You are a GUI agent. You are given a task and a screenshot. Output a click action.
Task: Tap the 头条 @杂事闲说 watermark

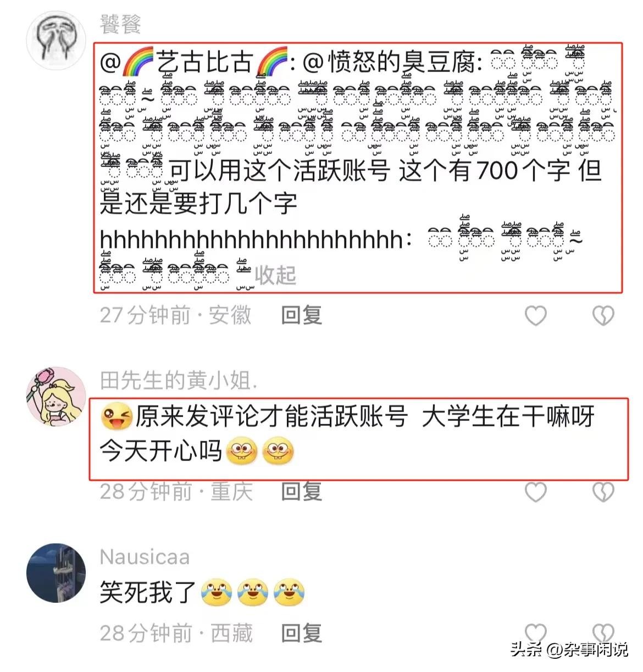569,649
